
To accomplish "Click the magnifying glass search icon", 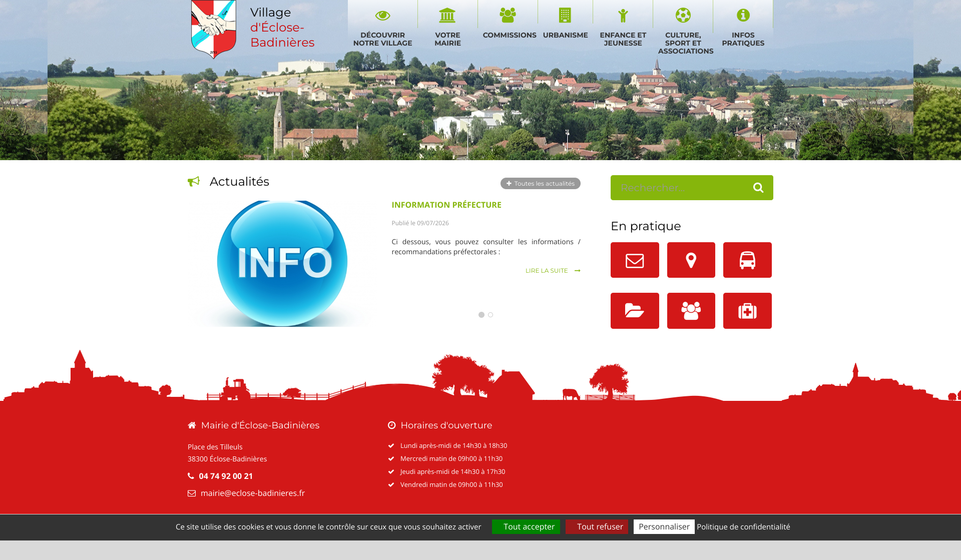I will coord(758,188).
